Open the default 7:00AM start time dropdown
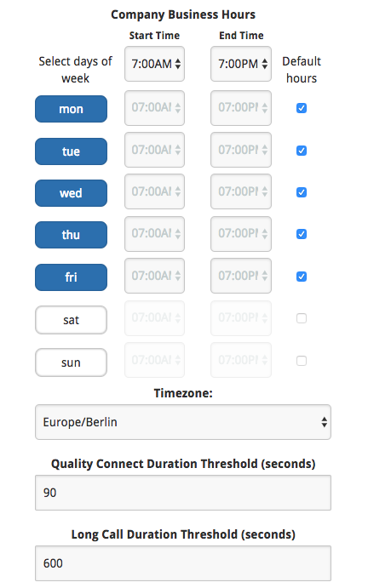 click(155, 64)
